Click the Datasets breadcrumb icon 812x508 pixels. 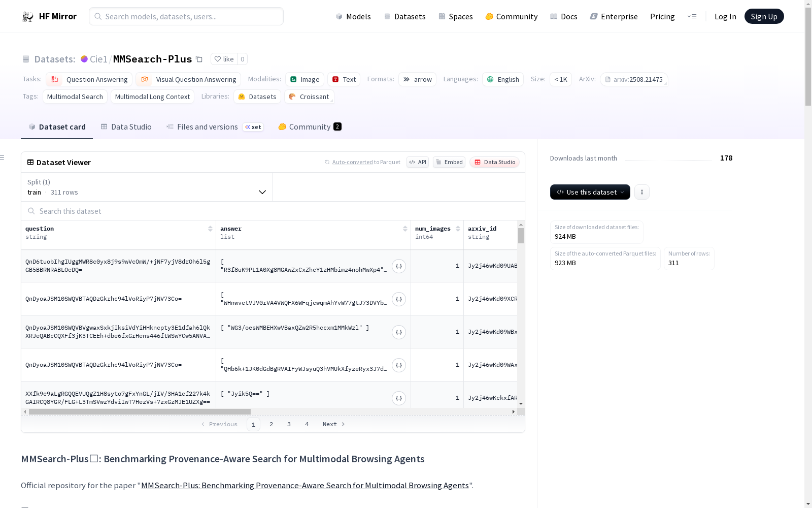[x=26, y=59]
